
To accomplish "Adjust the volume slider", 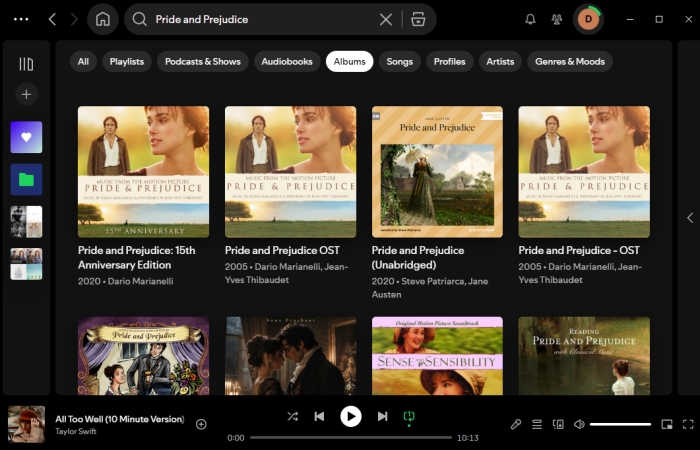I will click(x=621, y=424).
